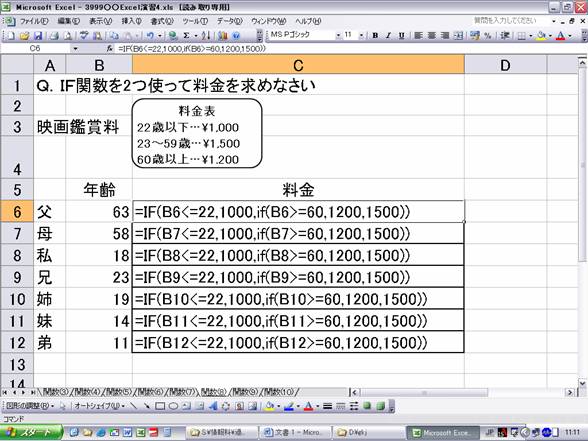Toggle Underline formatting
Image resolution: width=588 pixels, height=441 pixels.
tap(401, 36)
